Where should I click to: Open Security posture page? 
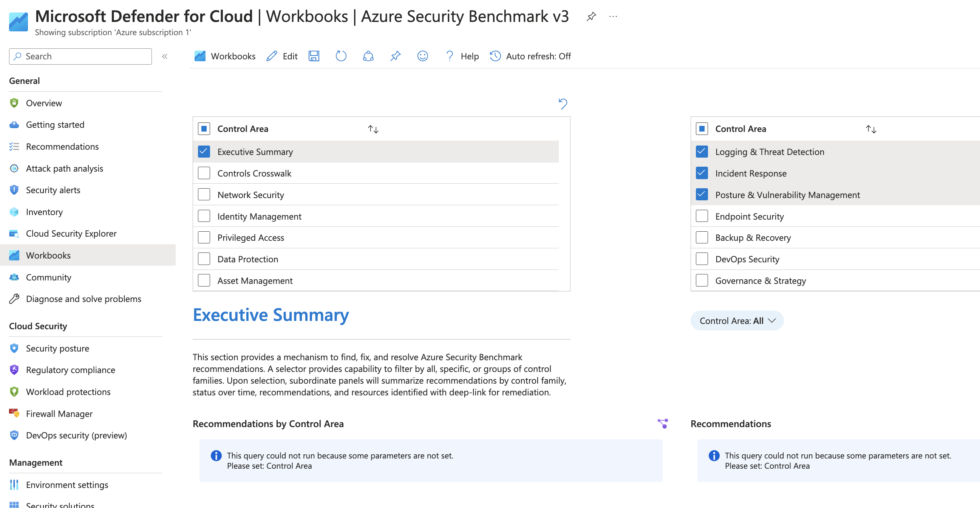[88, 348]
